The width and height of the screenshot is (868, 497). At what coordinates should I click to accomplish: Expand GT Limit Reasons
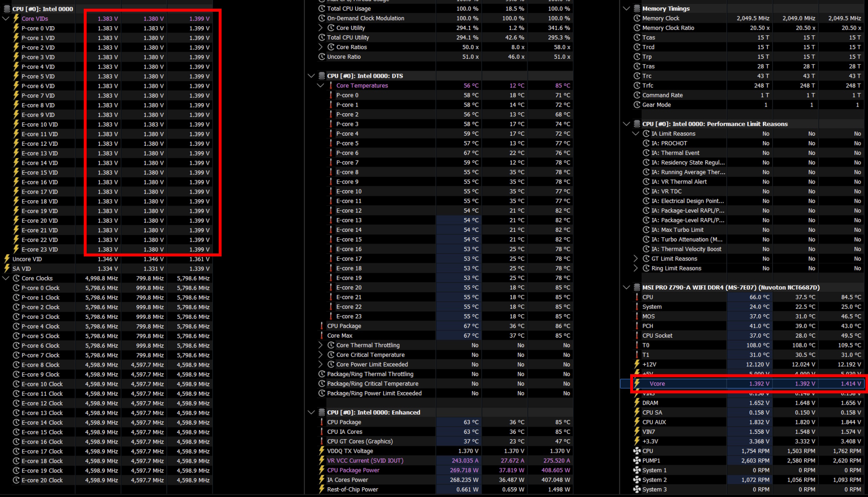click(636, 258)
